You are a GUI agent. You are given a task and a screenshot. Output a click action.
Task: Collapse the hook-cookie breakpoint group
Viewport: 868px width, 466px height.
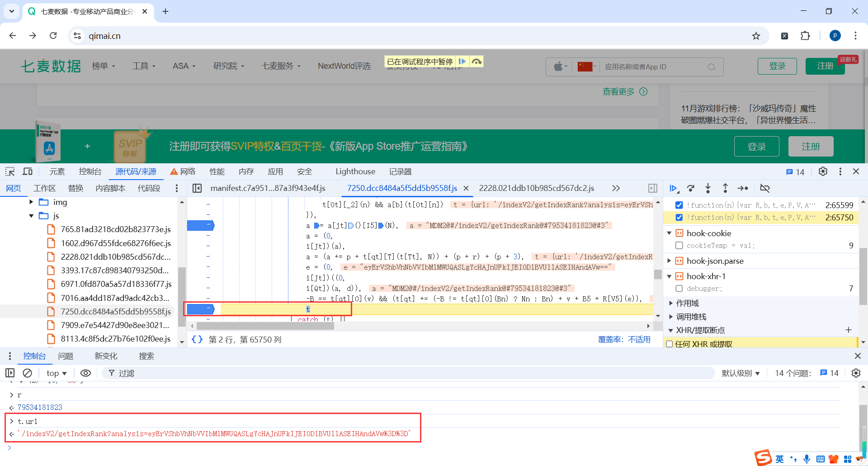670,233
